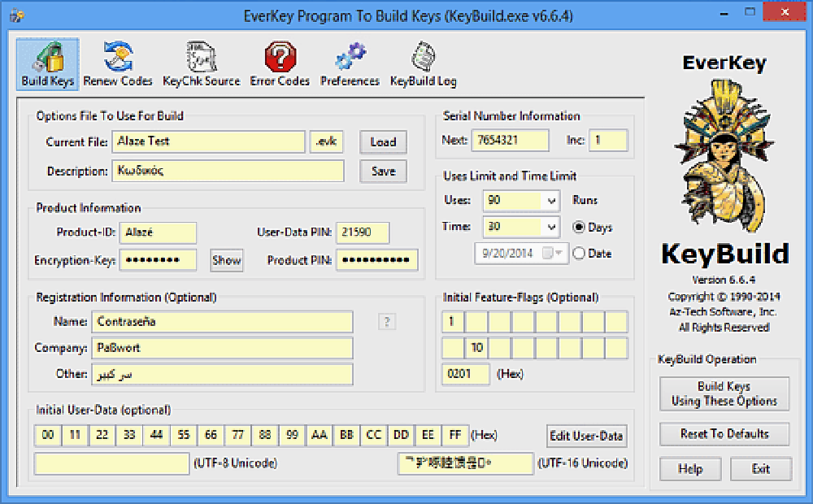Click Build Keys Using These Options
The width and height of the screenshot is (813, 504).
point(724,394)
